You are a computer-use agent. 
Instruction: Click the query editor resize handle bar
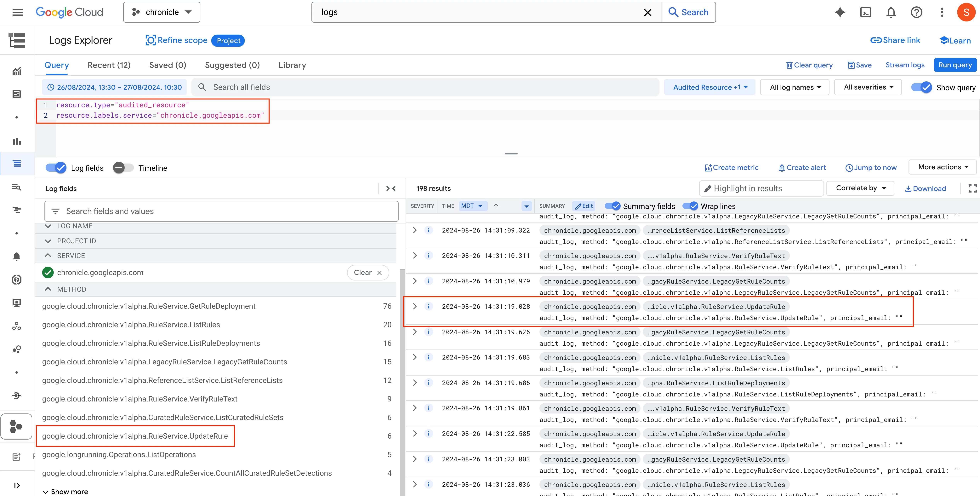point(511,153)
